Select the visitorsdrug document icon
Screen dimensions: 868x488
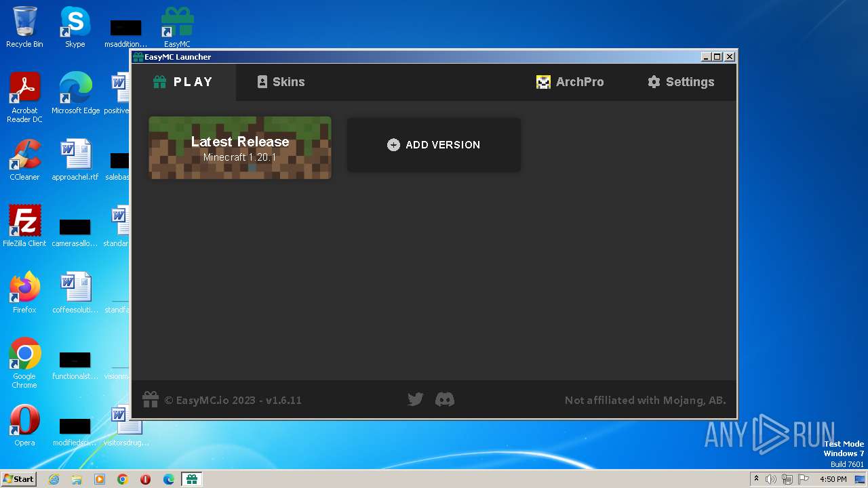(126, 426)
